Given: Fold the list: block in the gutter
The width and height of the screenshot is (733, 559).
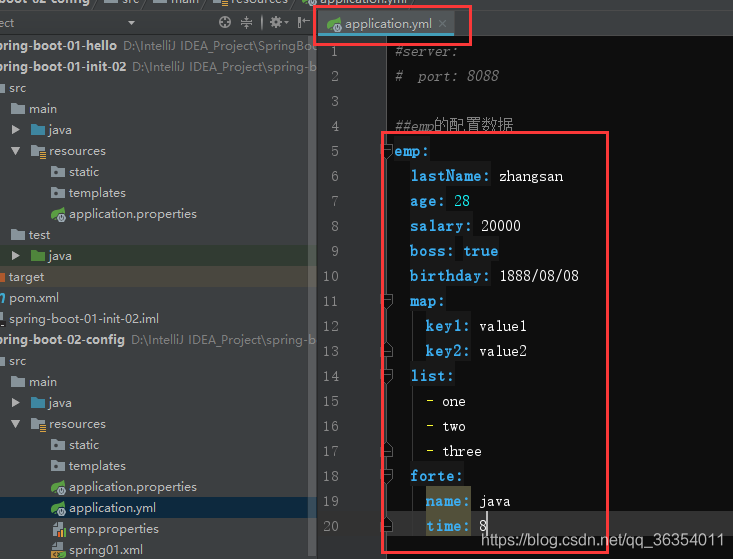Looking at the screenshot, I should click(x=388, y=376).
